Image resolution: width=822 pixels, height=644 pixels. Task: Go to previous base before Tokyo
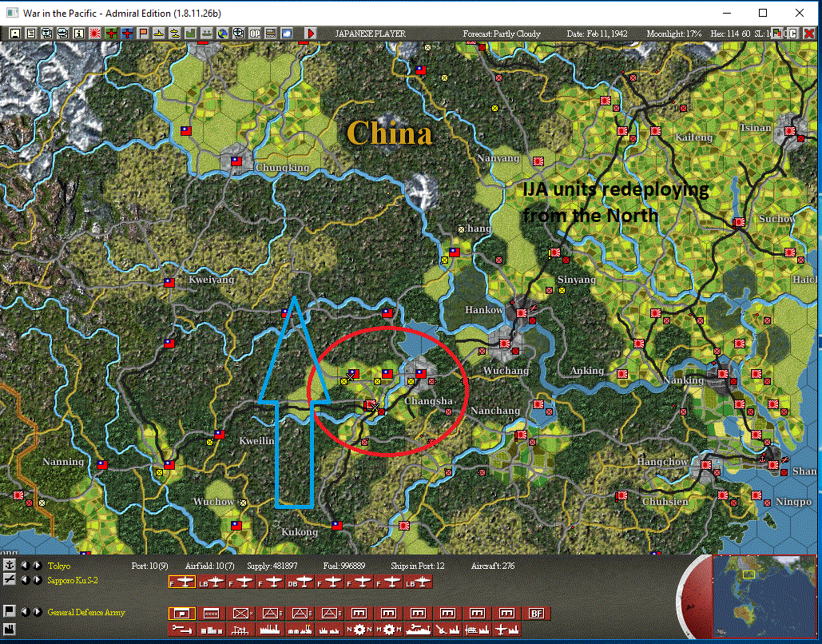pyautogui.click(x=25, y=566)
